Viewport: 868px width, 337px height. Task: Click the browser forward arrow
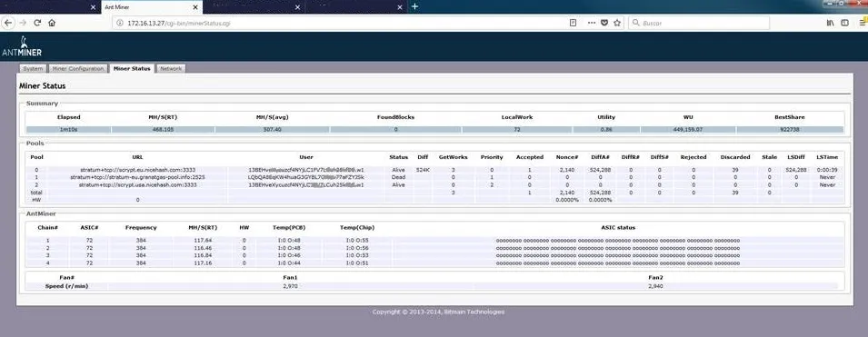(23, 23)
